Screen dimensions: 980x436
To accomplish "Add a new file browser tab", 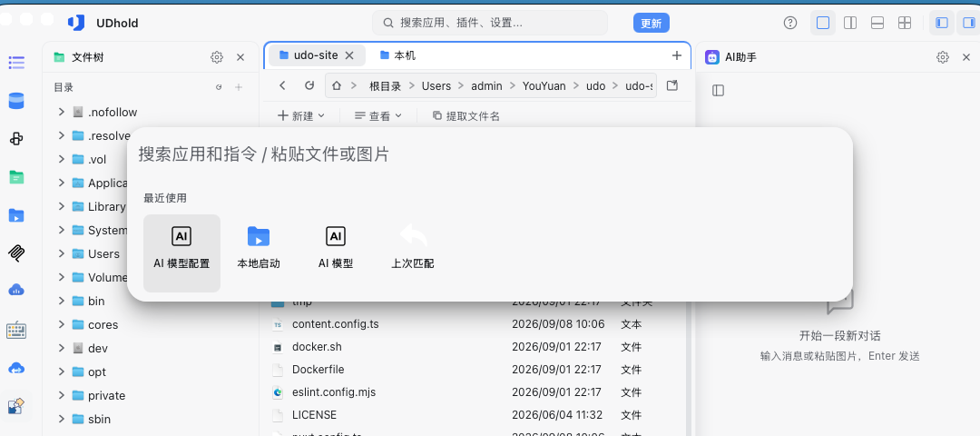I will click(676, 55).
